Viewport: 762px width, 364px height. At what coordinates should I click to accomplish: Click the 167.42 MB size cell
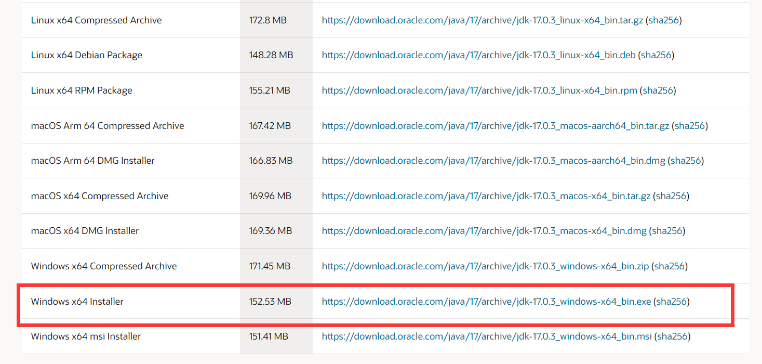click(x=276, y=126)
